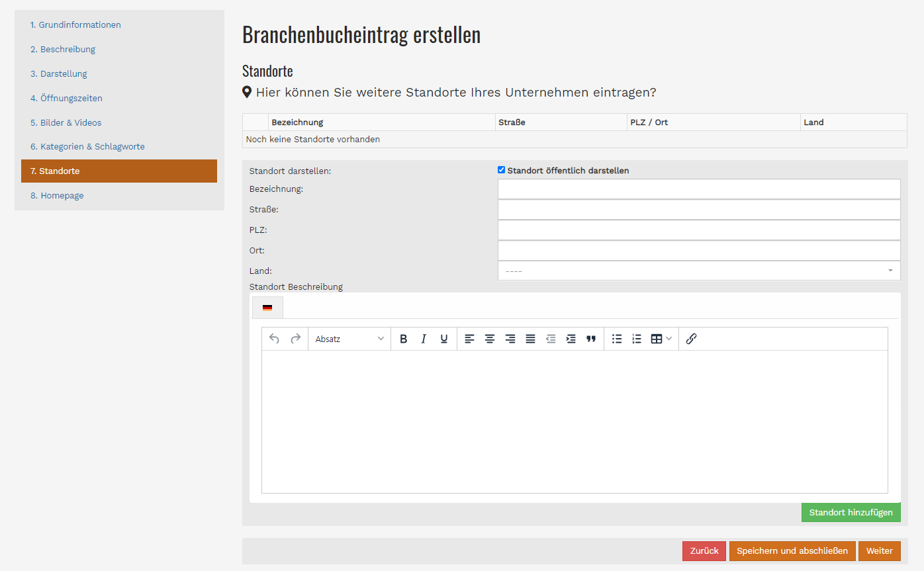Focus the Bezeichnung input field
Image resolution: width=924 pixels, height=571 pixels.
(x=699, y=189)
